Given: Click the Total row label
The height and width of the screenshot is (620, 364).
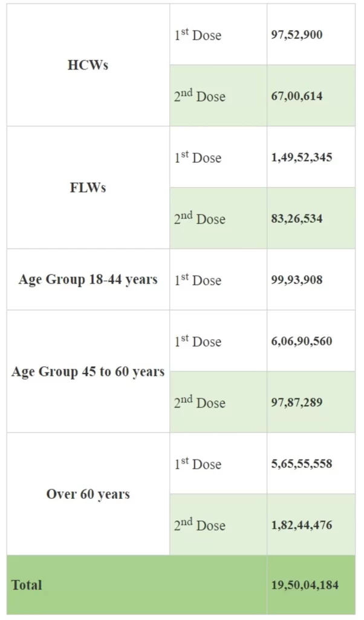Looking at the screenshot, I should click(x=27, y=585).
